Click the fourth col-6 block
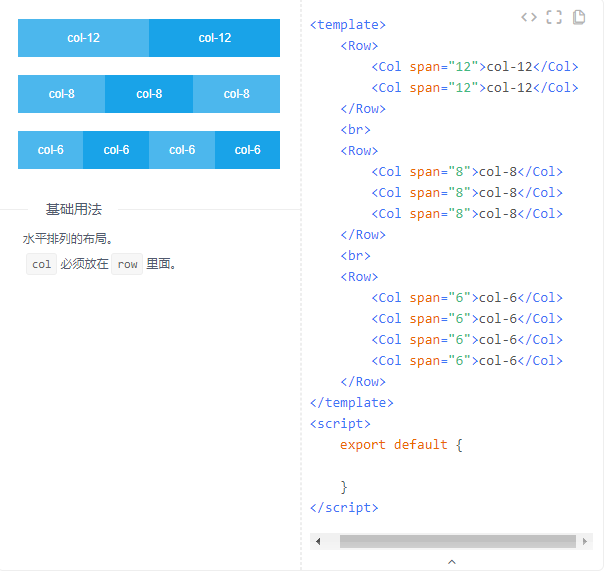 coord(247,150)
